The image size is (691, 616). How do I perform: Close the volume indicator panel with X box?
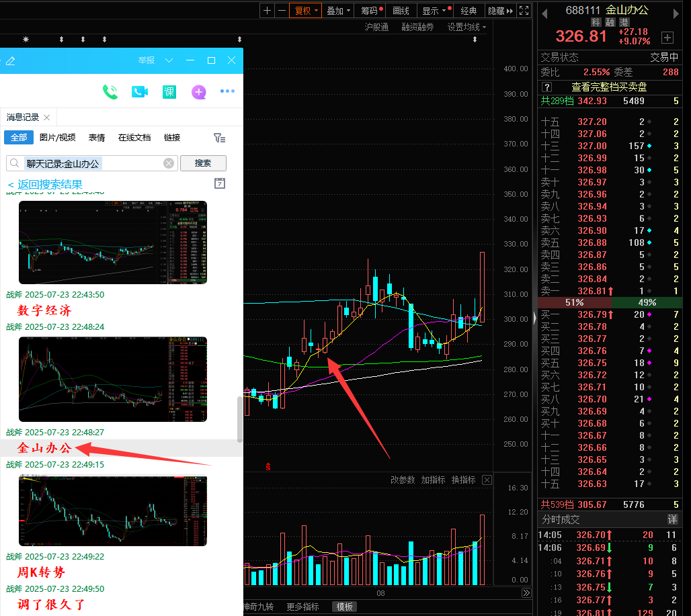487,480
